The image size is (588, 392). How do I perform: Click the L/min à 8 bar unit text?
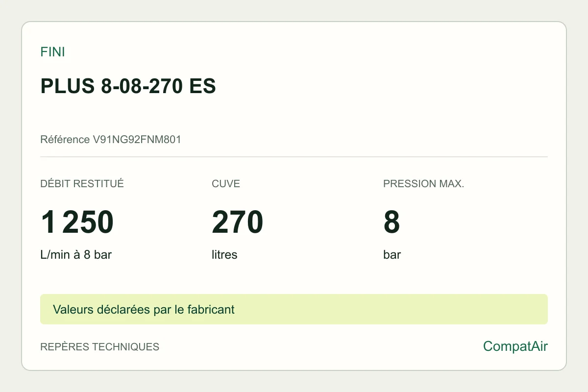pos(76,255)
